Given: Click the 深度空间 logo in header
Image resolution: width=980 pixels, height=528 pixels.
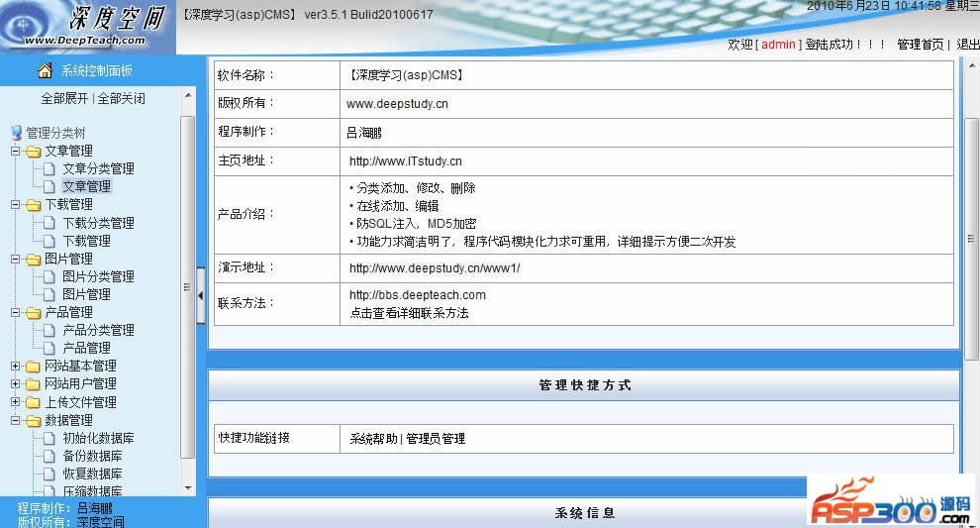Looking at the screenshot, I should (x=87, y=27).
